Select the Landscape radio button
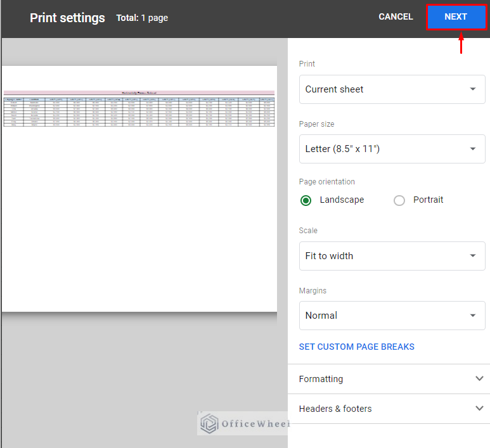The width and height of the screenshot is (490, 448). point(306,200)
